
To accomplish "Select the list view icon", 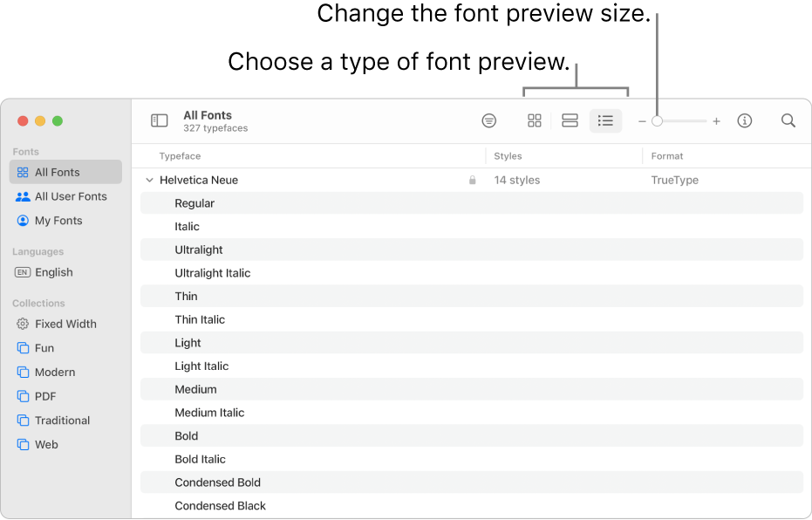I will tap(605, 120).
